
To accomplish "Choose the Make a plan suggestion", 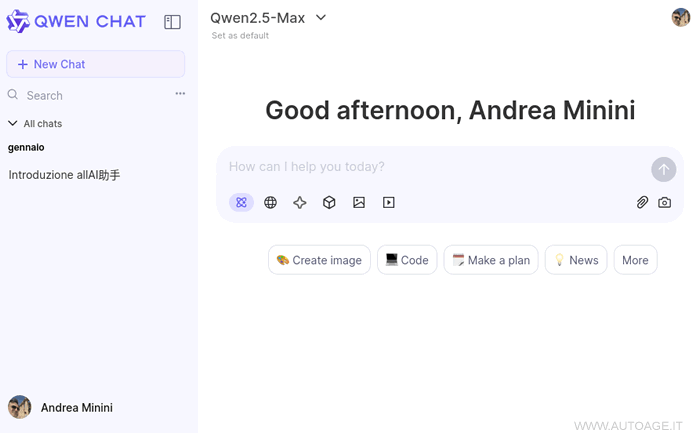I will pos(491,260).
